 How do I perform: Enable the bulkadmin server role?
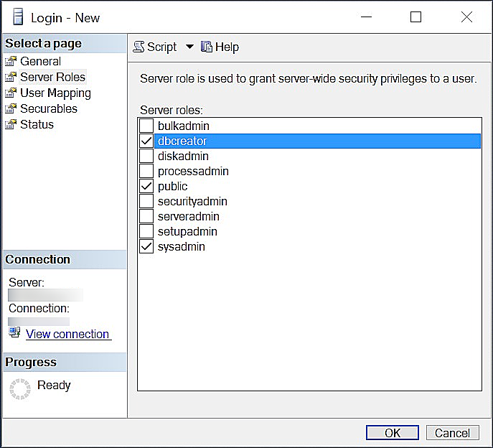pos(146,126)
